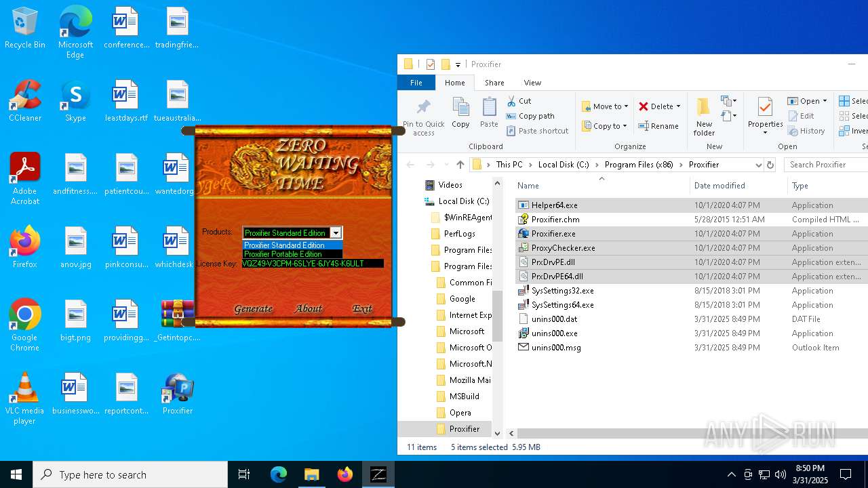868x488 pixels.
Task: Open Move to dropdown
Action: click(x=605, y=106)
